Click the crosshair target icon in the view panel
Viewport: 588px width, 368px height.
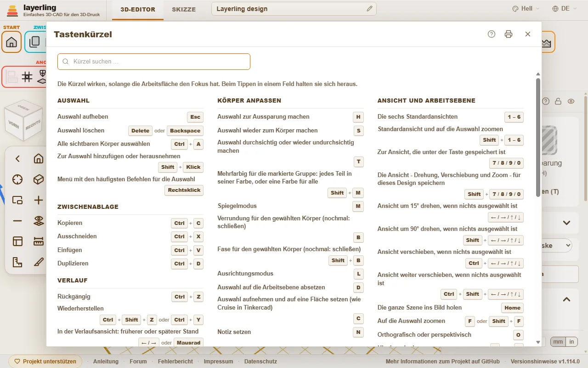[x=17, y=179]
